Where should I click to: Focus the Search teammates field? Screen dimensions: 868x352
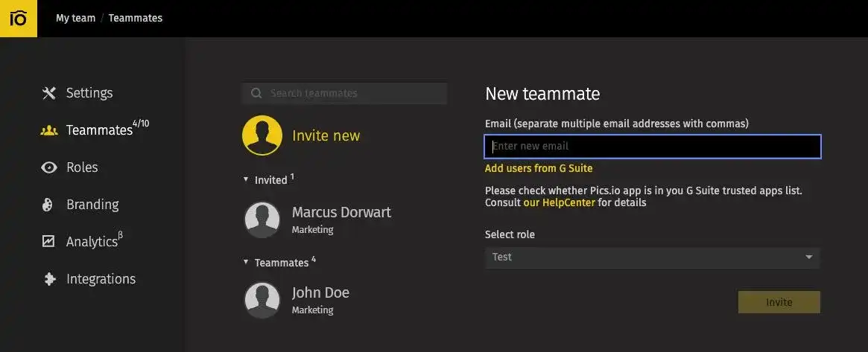(x=344, y=93)
